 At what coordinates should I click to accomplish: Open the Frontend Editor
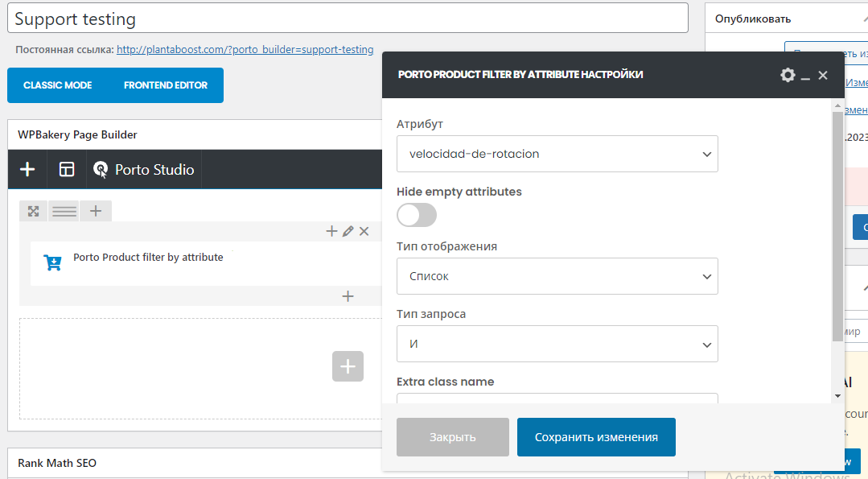[166, 85]
